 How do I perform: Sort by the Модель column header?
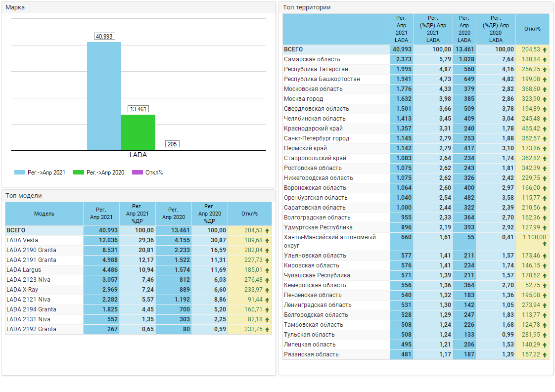pos(44,214)
